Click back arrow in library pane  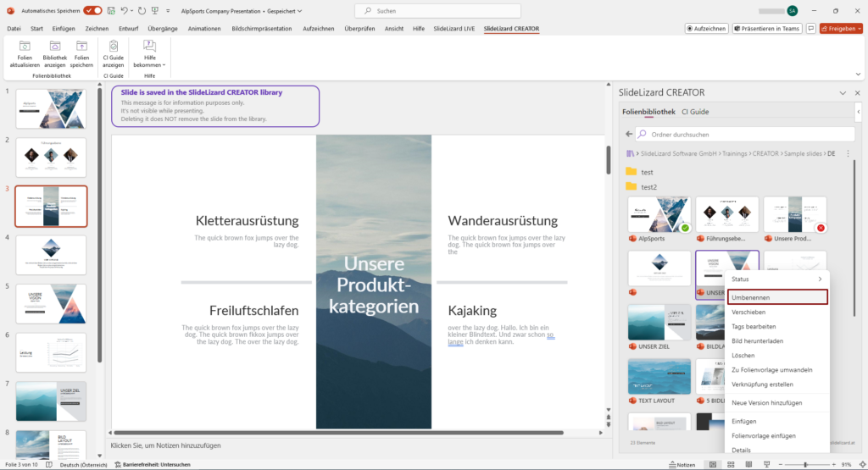point(629,134)
